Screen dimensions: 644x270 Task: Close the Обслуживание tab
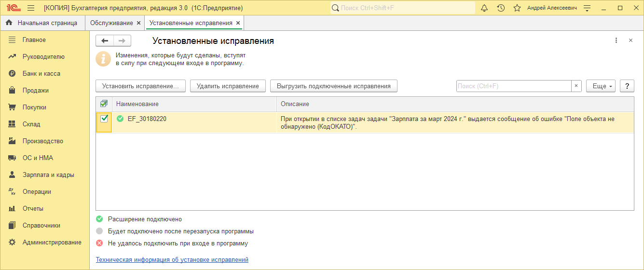(139, 23)
